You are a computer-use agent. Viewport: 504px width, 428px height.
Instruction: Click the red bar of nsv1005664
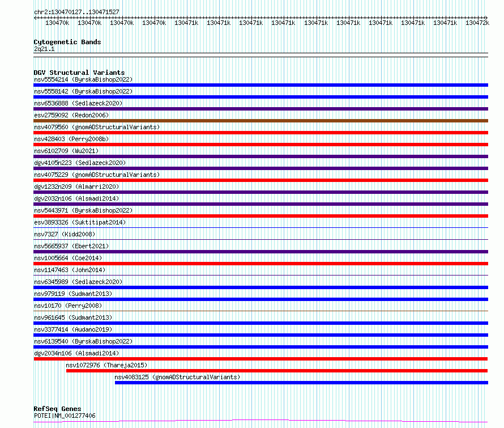click(260, 264)
